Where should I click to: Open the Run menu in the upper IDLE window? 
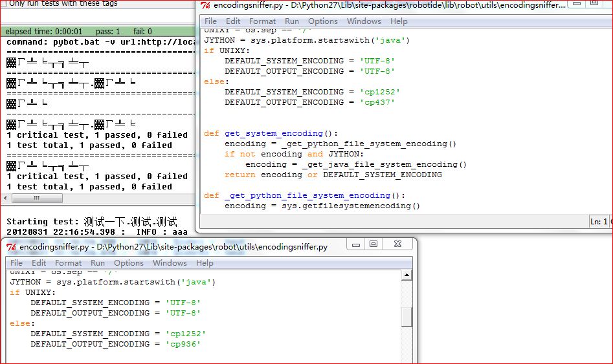(x=292, y=21)
